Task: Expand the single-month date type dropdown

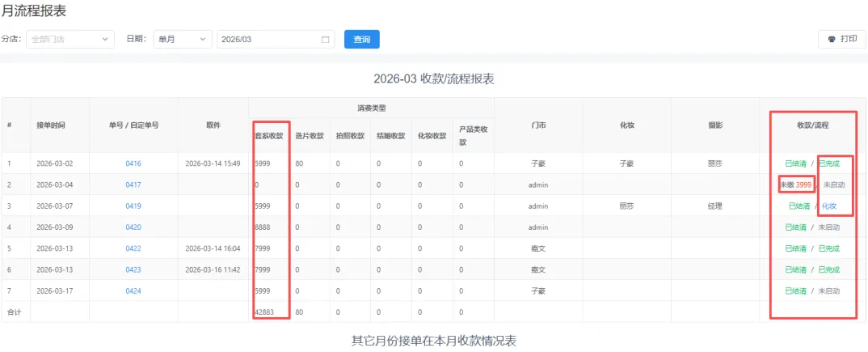Action: [x=182, y=40]
